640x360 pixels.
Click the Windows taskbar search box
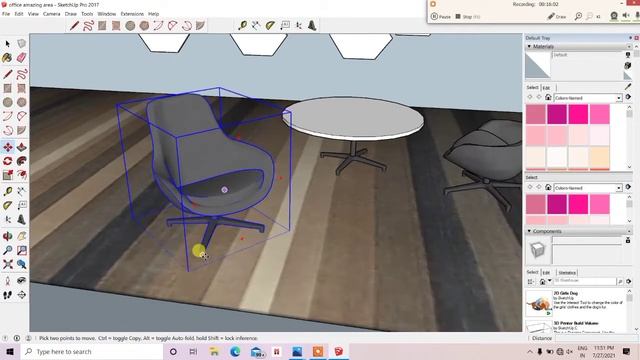pyautogui.click(x=92, y=351)
